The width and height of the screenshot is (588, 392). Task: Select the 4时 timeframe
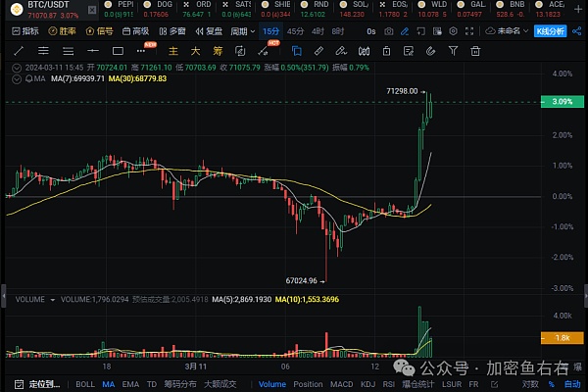coord(318,31)
